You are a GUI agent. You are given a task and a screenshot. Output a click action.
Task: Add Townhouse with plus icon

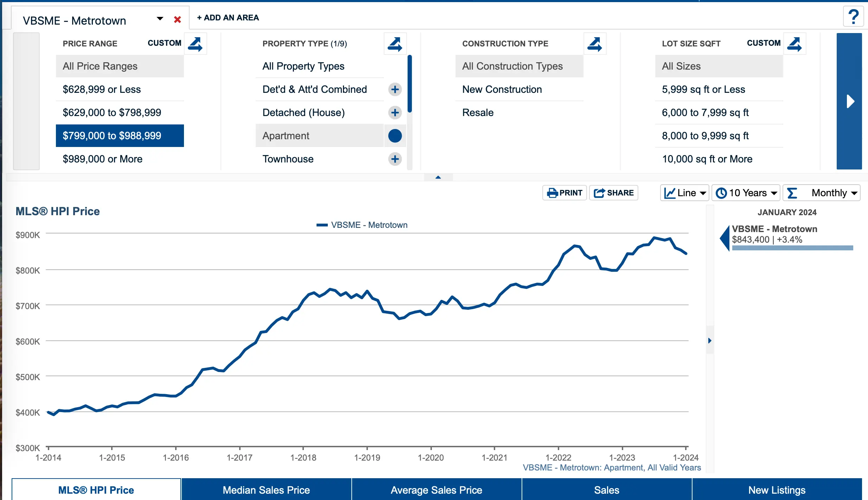pyautogui.click(x=395, y=159)
